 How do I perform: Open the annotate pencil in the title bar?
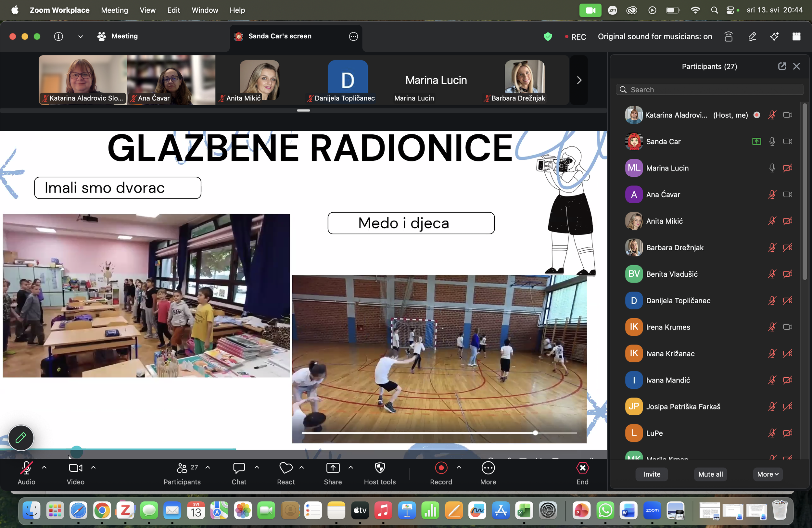click(x=752, y=36)
